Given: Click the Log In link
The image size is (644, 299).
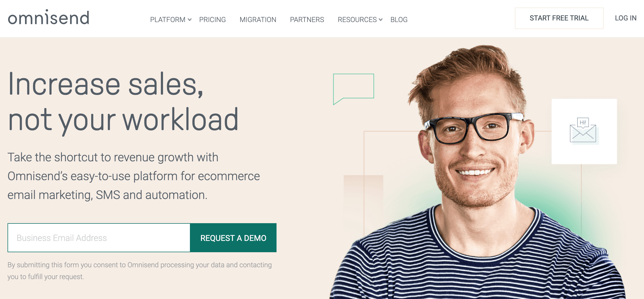Looking at the screenshot, I should (626, 18).
